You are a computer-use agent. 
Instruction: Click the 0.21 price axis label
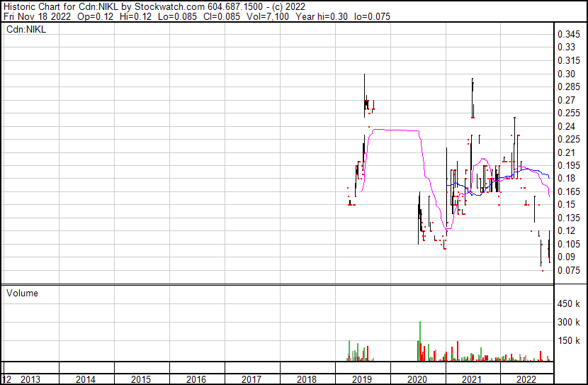[x=567, y=152]
